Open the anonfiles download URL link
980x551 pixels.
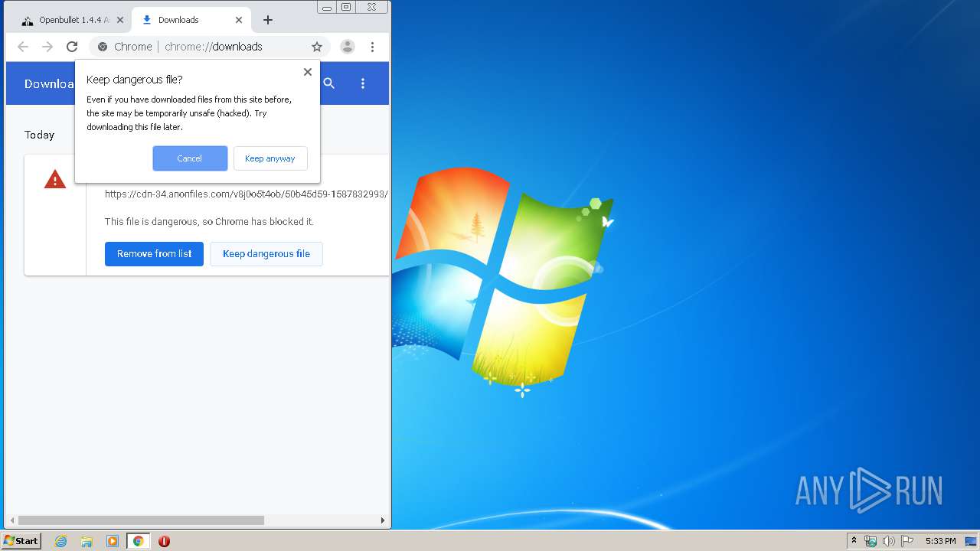(246, 194)
